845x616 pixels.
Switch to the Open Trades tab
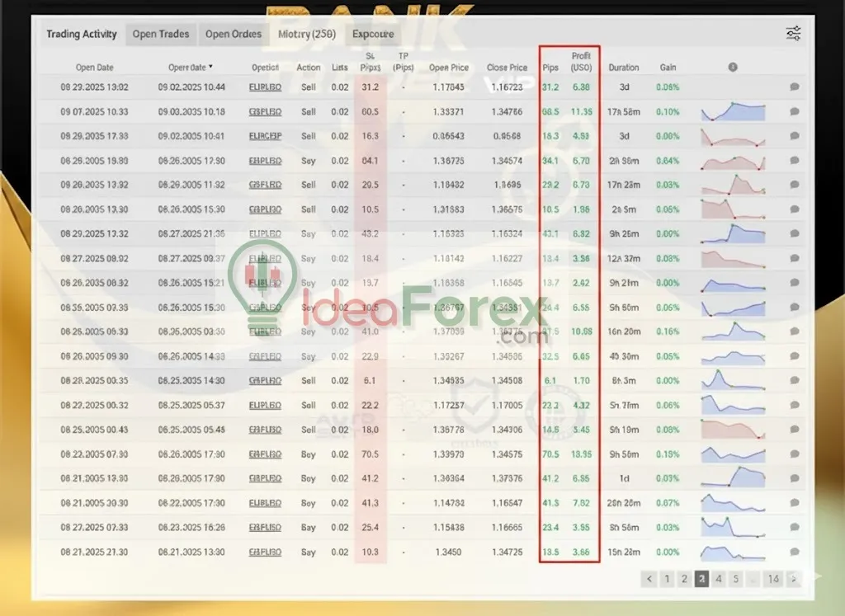pyautogui.click(x=161, y=34)
